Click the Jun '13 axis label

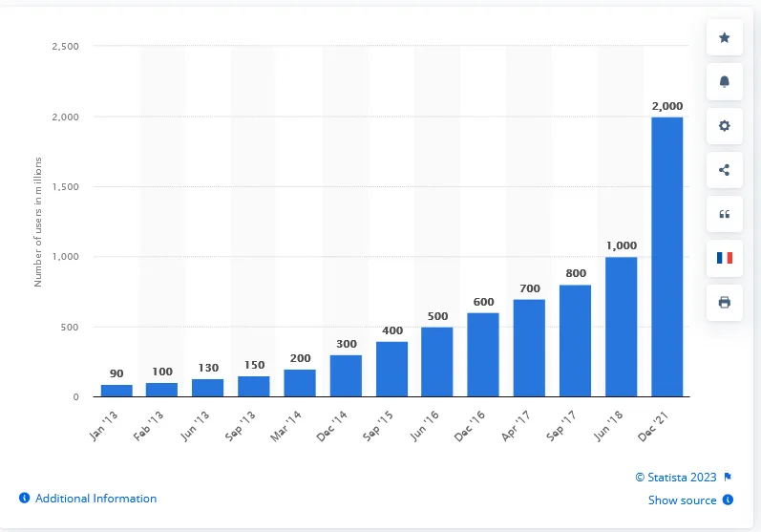tap(194, 426)
